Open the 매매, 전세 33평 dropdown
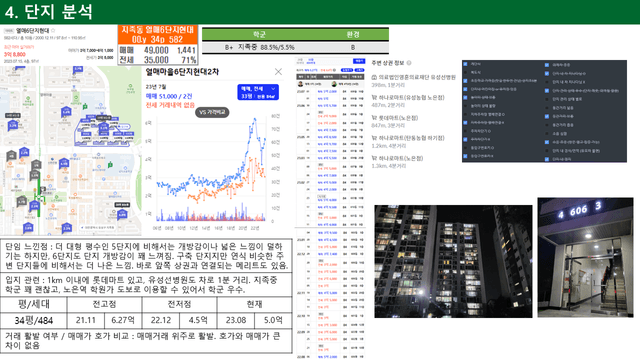The image size is (640, 360). 258,92
